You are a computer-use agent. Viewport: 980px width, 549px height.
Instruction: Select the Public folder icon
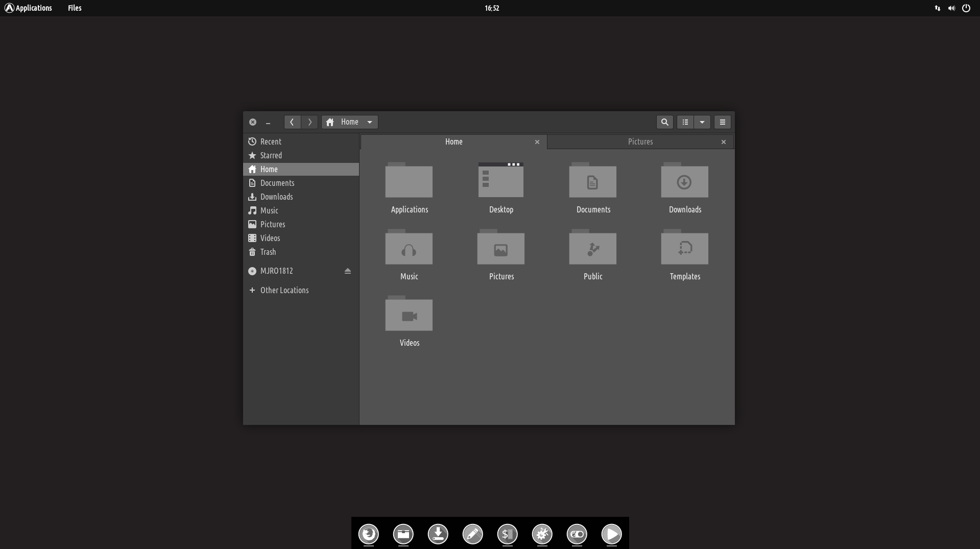(592, 249)
